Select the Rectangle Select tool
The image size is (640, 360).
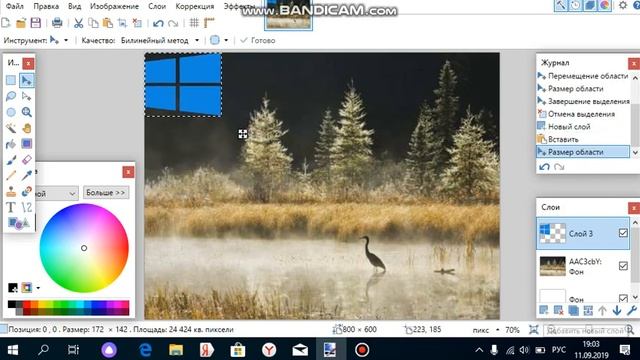pos(11,80)
